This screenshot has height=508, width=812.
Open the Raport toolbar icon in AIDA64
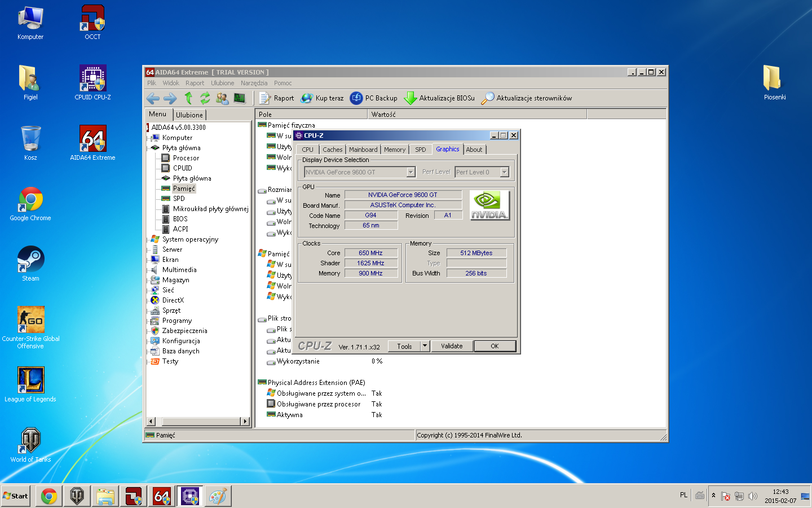[264, 98]
